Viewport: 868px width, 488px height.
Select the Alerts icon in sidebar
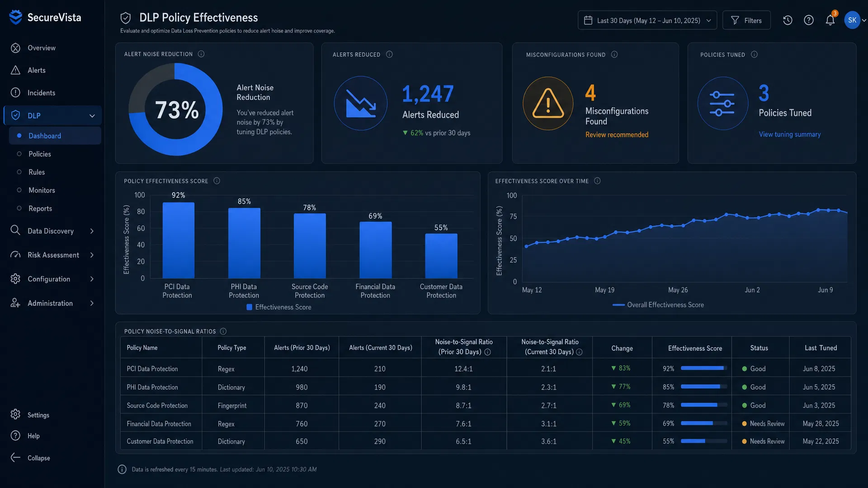[16, 70]
